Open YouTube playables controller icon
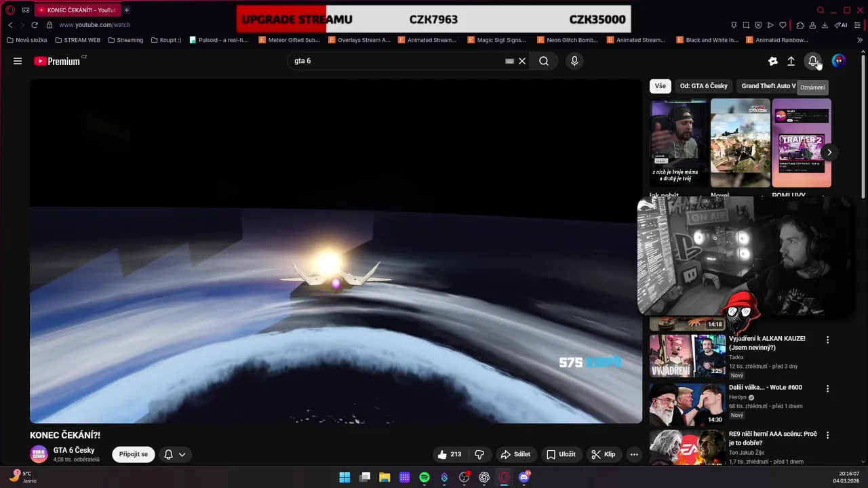Viewport: 868px width, 488px height. [x=772, y=61]
